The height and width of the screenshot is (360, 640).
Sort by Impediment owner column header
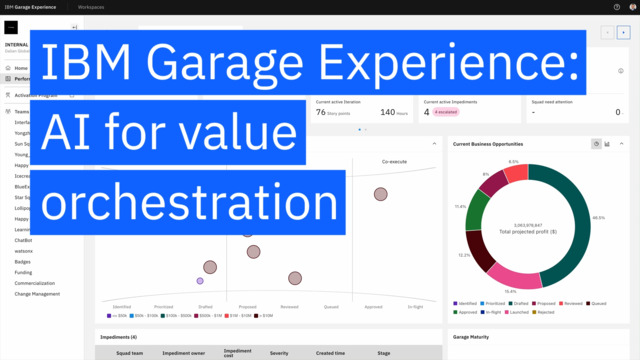coord(184,353)
